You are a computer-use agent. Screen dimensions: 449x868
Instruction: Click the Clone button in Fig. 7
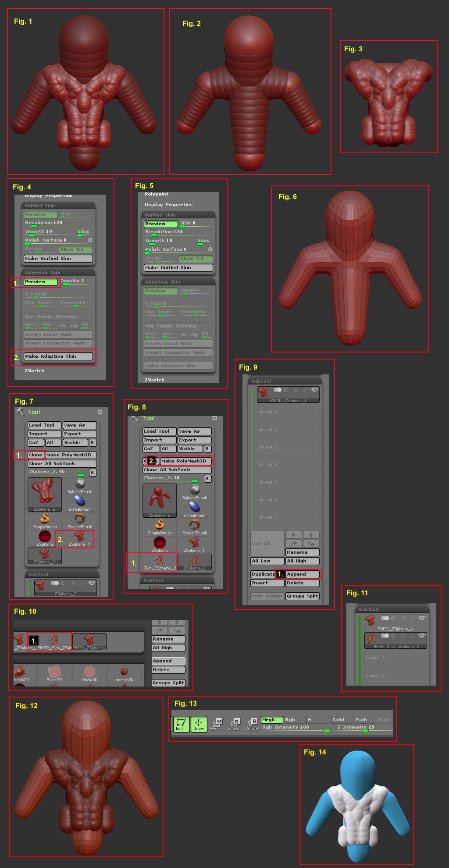[36, 455]
